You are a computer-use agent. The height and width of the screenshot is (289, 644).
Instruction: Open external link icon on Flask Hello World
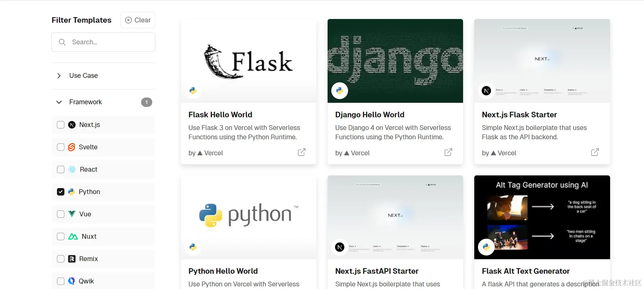[x=302, y=152]
